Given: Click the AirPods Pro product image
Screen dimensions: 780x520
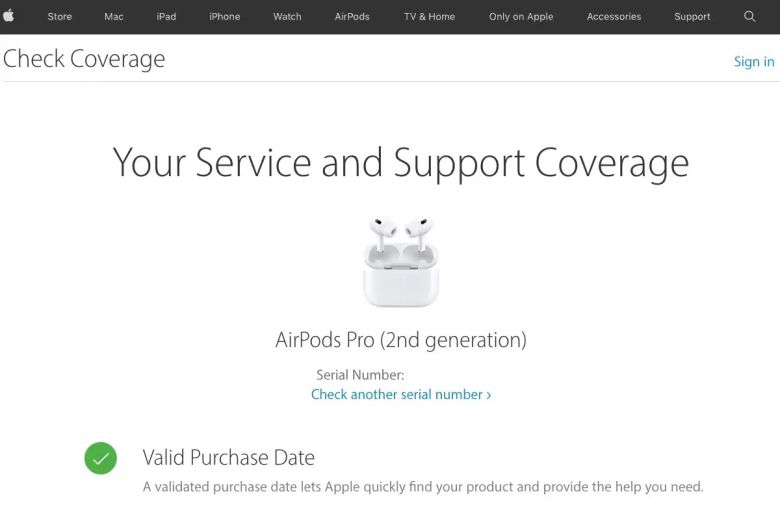Looking at the screenshot, I should (x=400, y=262).
